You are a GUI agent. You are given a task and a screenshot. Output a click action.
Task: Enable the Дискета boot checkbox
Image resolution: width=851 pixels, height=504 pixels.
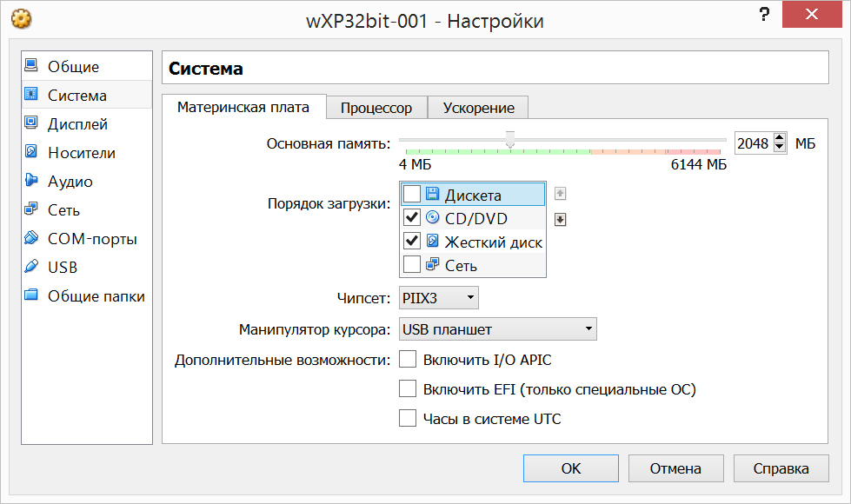click(412, 195)
